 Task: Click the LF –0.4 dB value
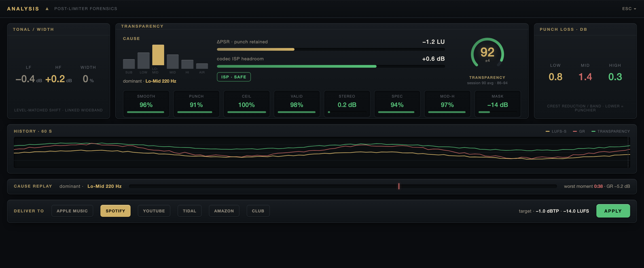click(28, 79)
